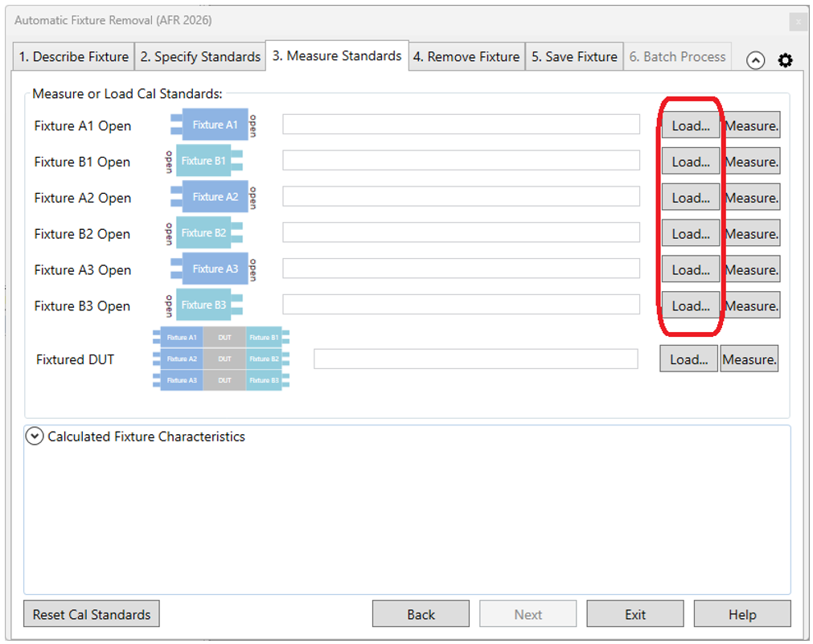This screenshot has height=644, width=813.
Task: Switch to the 1. Describe Fixture tab
Action: point(74,57)
